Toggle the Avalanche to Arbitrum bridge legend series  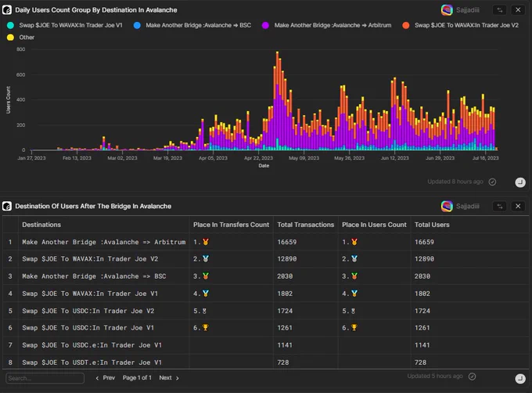coord(326,25)
